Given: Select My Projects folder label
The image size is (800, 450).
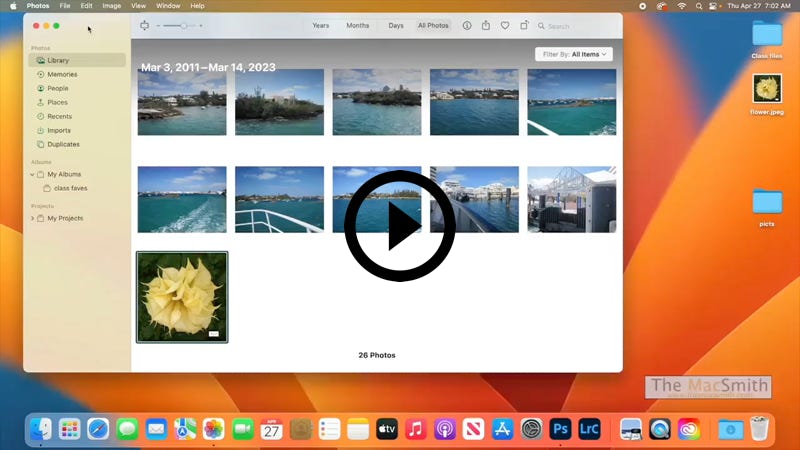Looking at the screenshot, I should pos(65,218).
